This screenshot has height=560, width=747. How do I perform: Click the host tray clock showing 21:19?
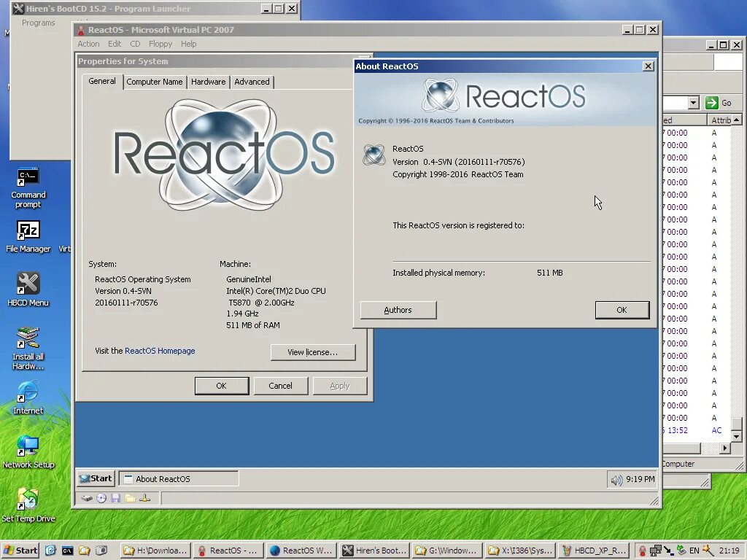[x=729, y=551]
